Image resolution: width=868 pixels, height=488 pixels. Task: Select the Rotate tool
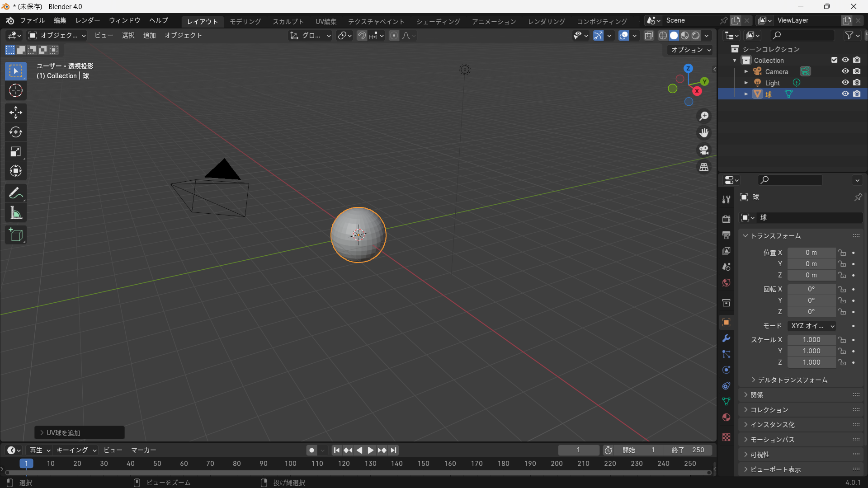coord(16,132)
